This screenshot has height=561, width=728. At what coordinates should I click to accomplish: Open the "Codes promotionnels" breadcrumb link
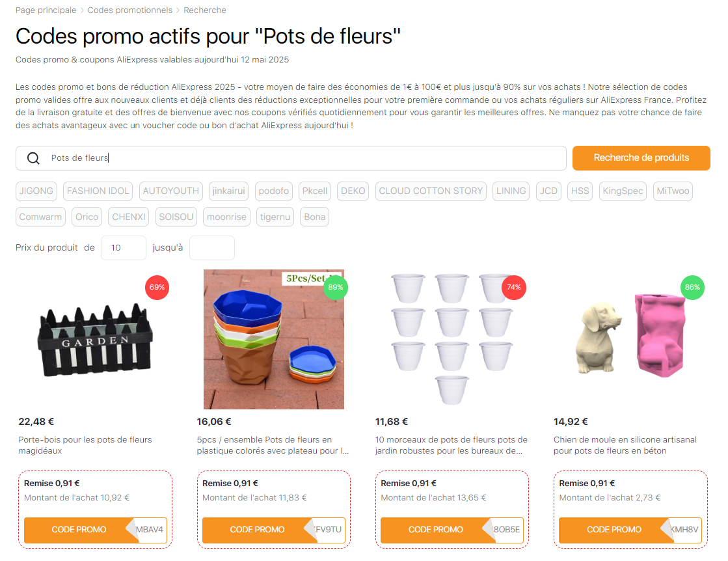click(129, 10)
